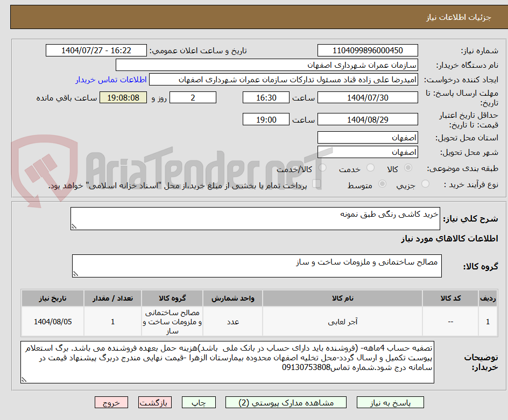Click the resize grip of the شرح کلی نیاز textarea

tap(73, 226)
